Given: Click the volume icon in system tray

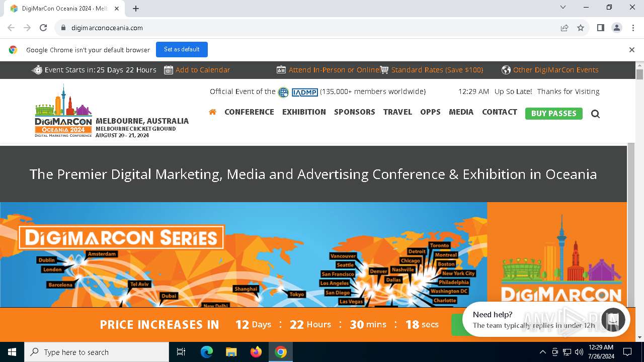Looking at the screenshot, I should [579, 352].
